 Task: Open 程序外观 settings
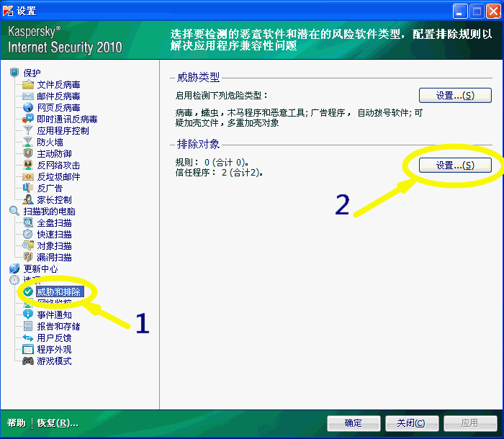click(54, 349)
